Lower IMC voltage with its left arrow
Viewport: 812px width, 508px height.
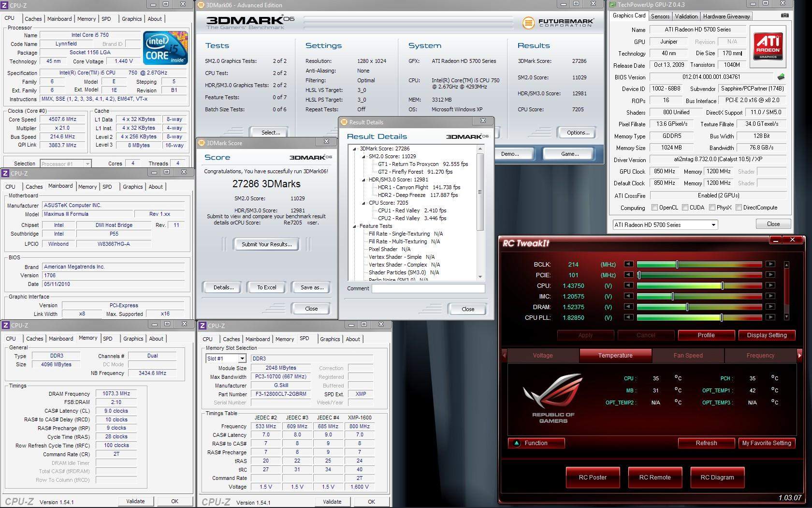pos(628,296)
